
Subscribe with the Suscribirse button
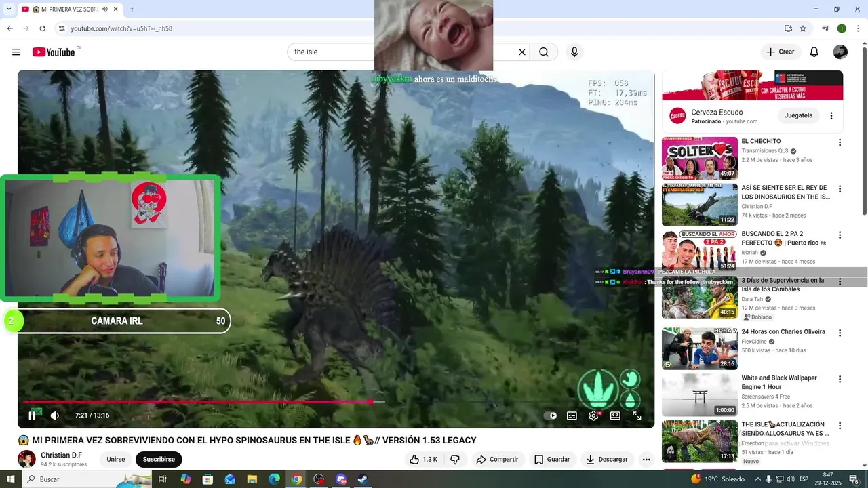coord(159,460)
